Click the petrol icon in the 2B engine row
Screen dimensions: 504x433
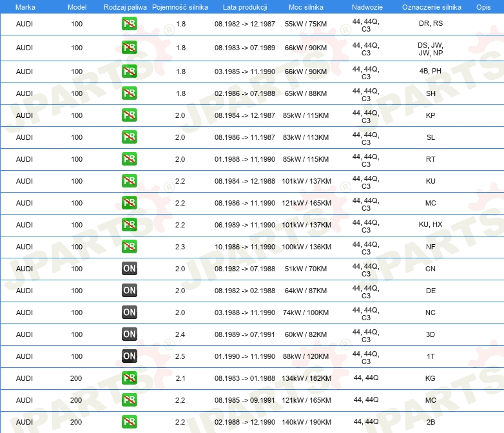tap(129, 422)
